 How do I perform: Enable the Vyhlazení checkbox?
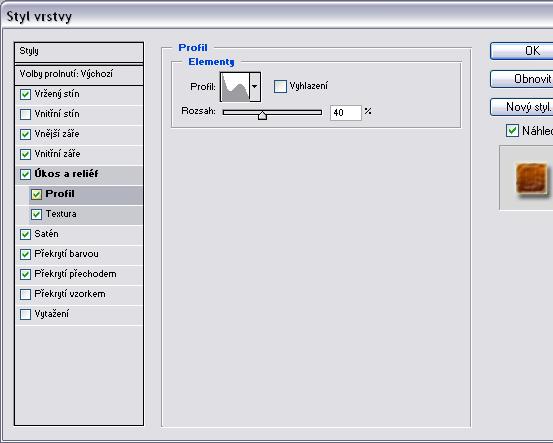click(x=280, y=86)
